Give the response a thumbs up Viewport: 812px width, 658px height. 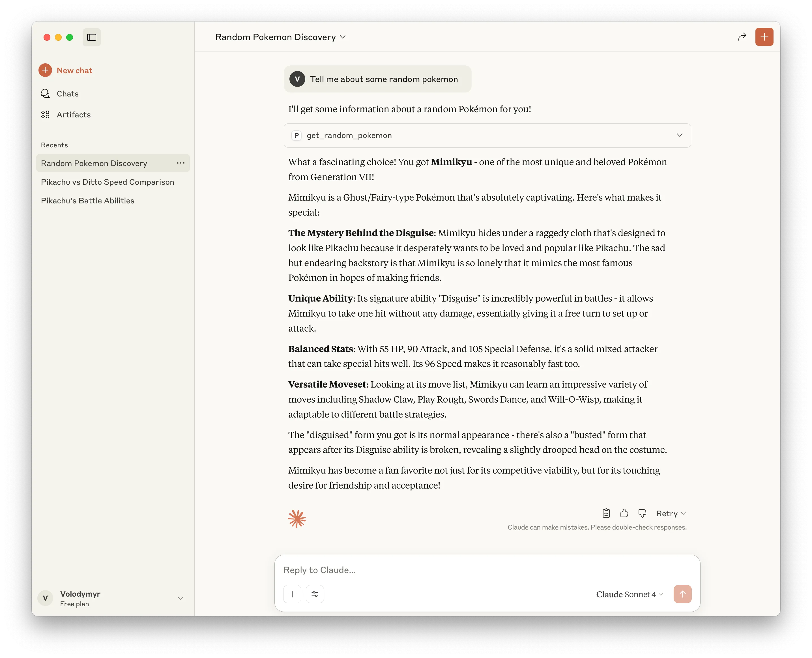(x=624, y=513)
